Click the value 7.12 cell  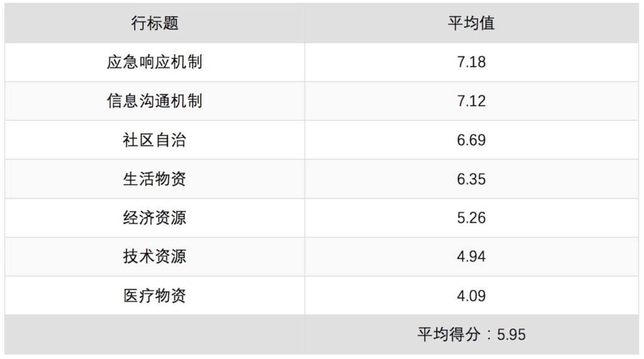472,101
